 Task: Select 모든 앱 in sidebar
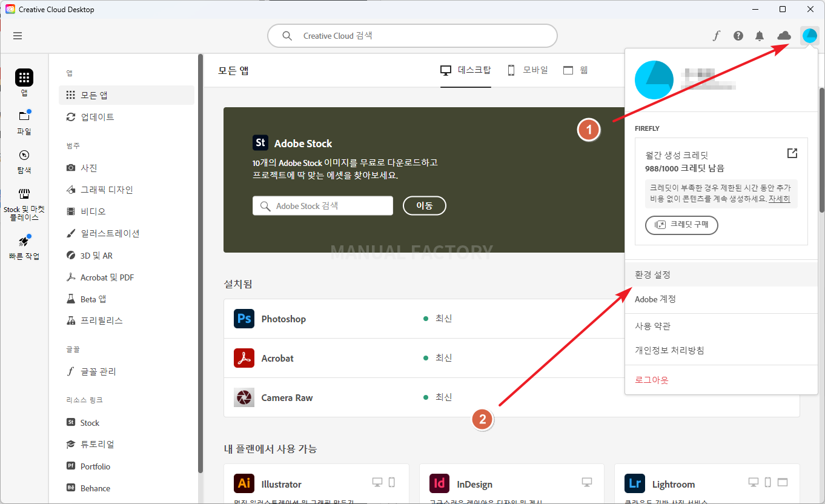[x=127, y=95]
